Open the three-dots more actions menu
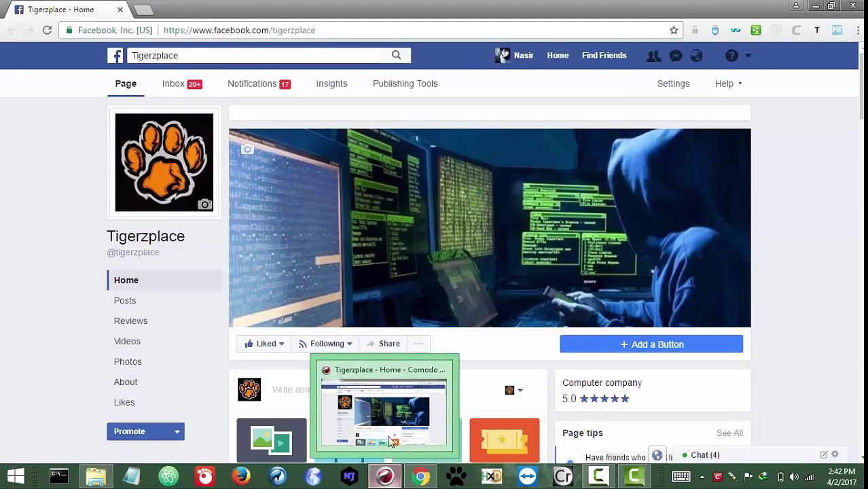Image resolution: width=868 pixels, height=489 pixels. [418, 344]
